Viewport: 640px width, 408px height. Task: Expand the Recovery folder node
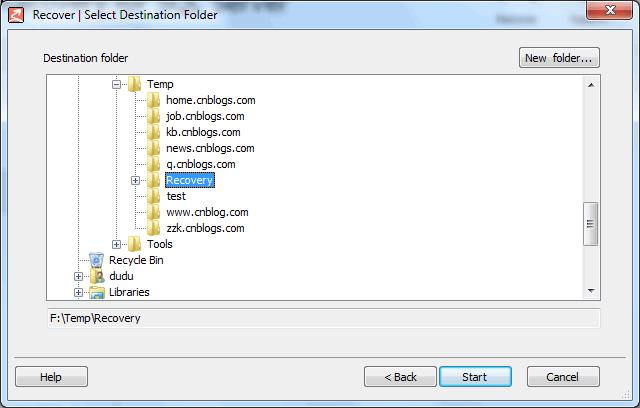point(136,180)
